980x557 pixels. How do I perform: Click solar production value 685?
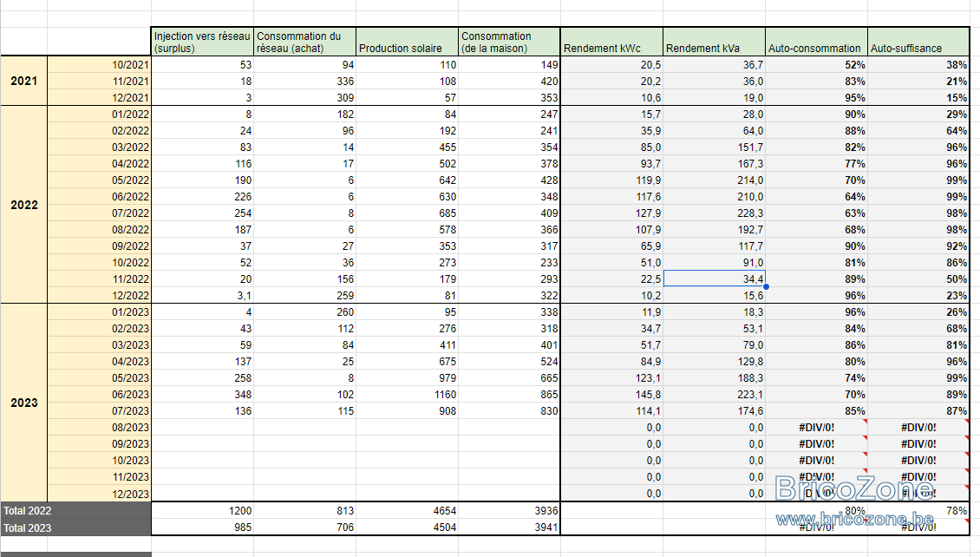[x=407, y=213]
